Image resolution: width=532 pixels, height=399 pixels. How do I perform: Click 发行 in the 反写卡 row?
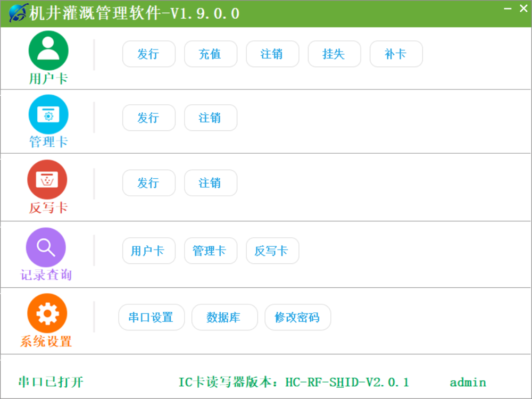149,182
